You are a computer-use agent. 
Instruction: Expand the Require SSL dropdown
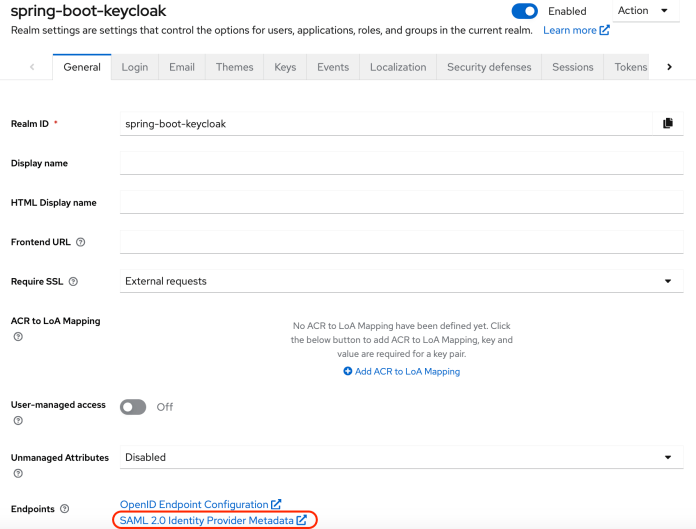(397, 282)
